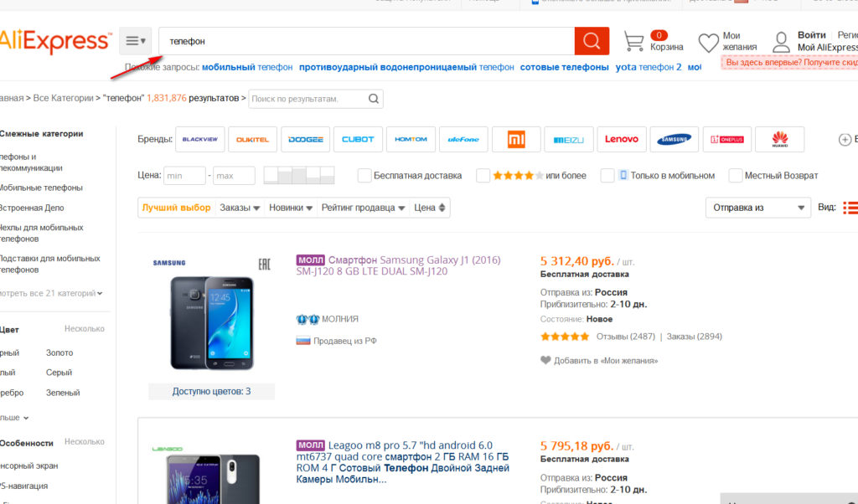Open Отзывы (2487) reviews link
The width and height of the screenshot is (858, 504).
coord(625,337)
